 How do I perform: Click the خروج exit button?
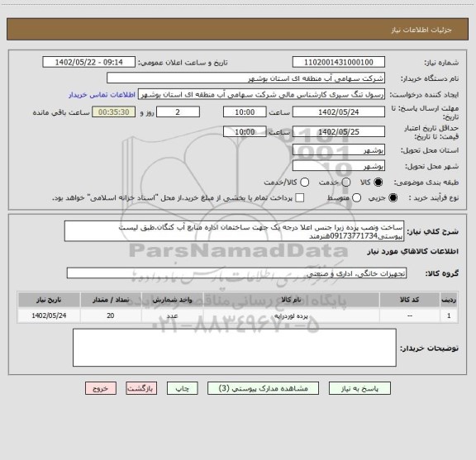click(101, 388)
